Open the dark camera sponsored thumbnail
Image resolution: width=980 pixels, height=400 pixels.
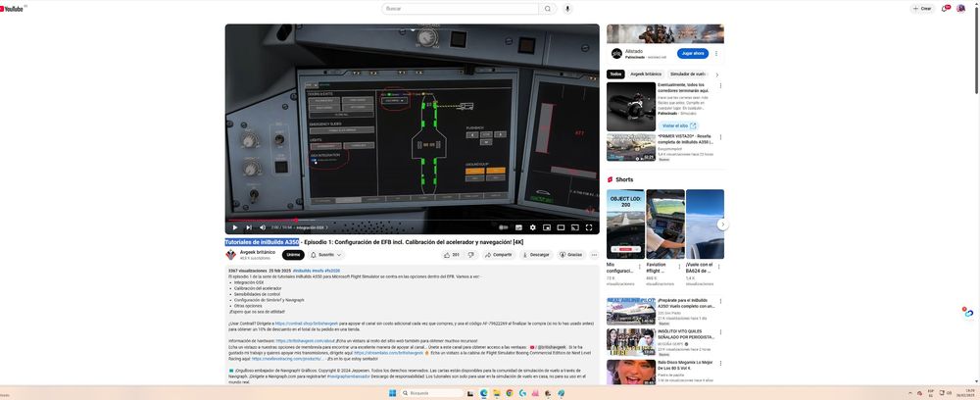(631, 106)
